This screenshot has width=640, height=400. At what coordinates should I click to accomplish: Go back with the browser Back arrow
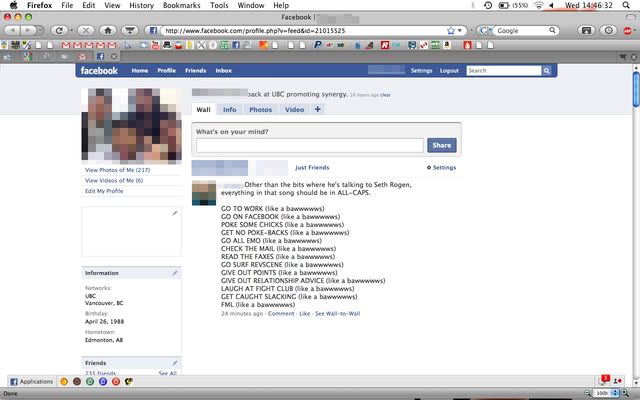point(12,30)
